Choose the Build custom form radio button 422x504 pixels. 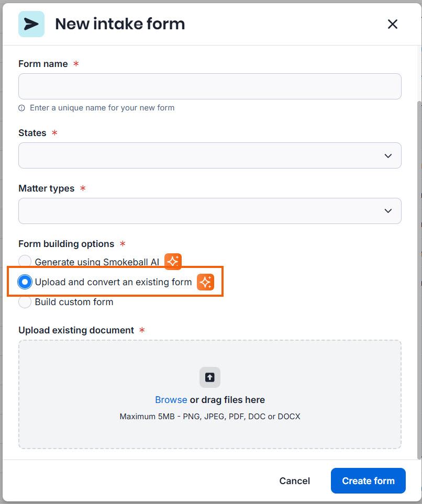click(25, 302)
